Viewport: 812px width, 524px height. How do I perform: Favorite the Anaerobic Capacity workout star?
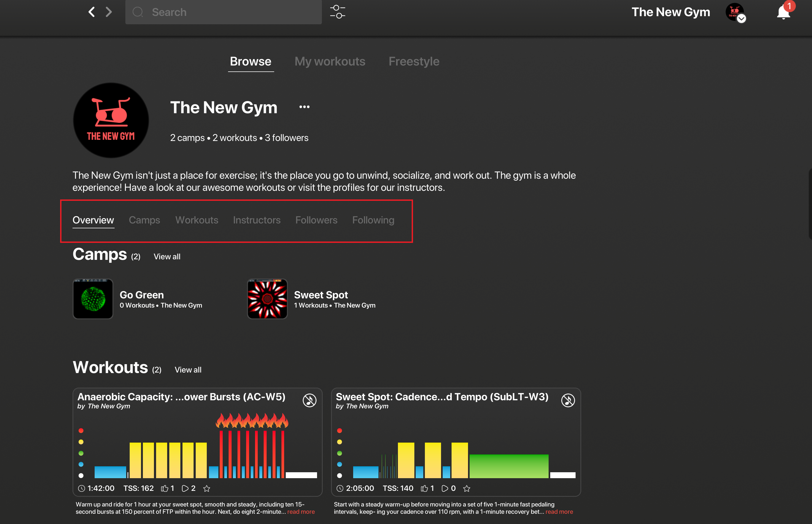(207, 489)
